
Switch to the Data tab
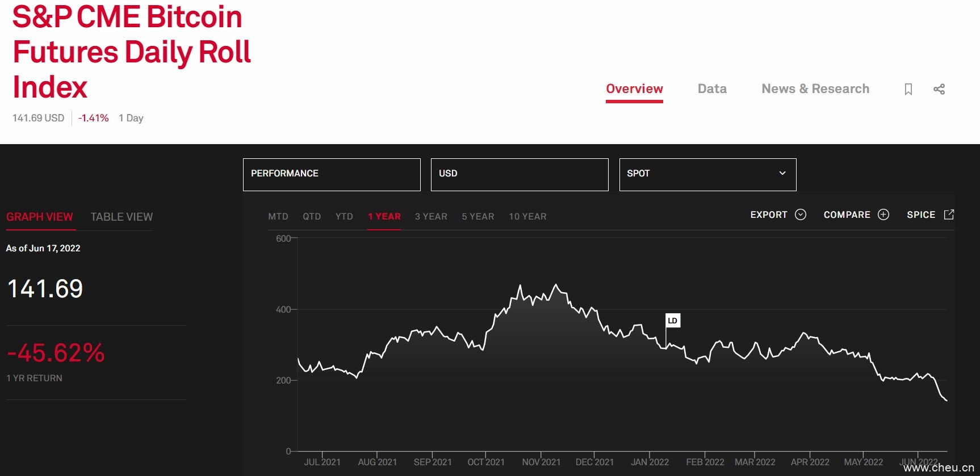click(712, 89)
